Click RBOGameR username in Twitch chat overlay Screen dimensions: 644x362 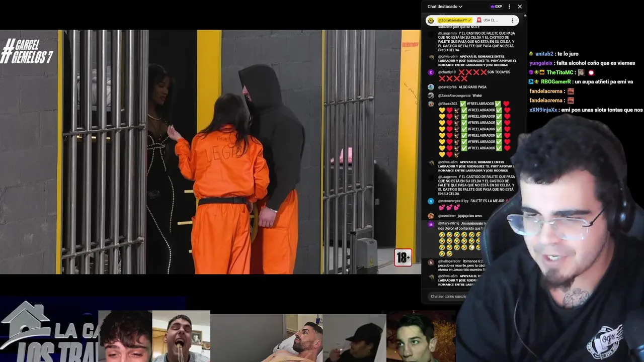coord(555,81)
